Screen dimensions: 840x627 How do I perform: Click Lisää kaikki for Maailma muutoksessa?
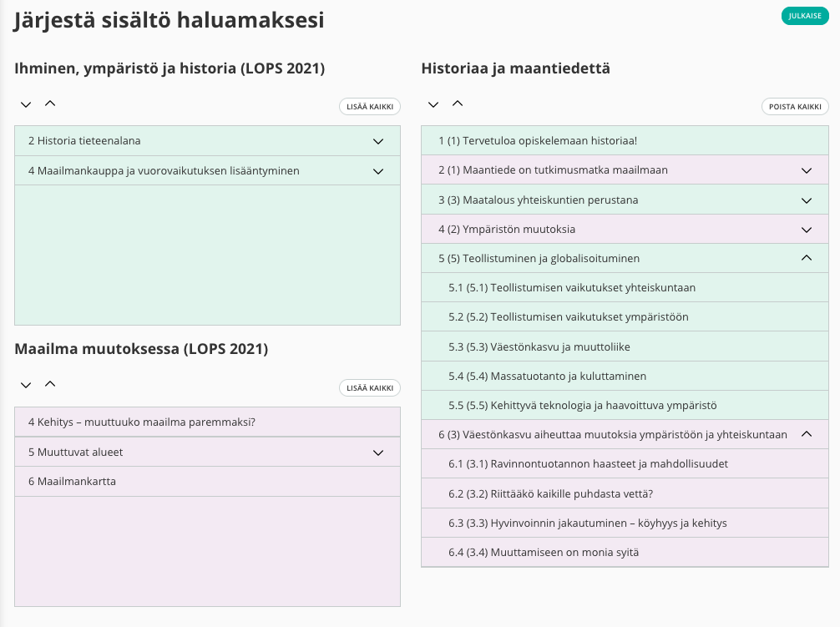(369, 388)
